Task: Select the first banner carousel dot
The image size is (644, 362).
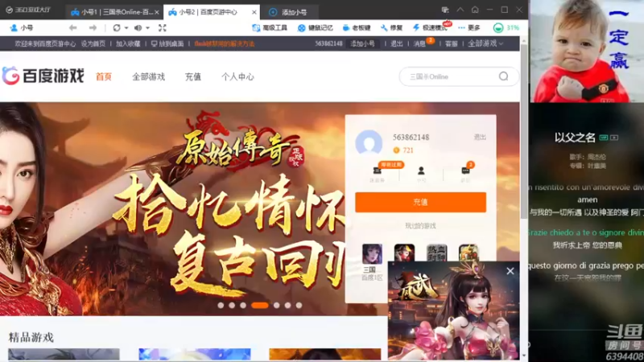Action: pos(221,306)
